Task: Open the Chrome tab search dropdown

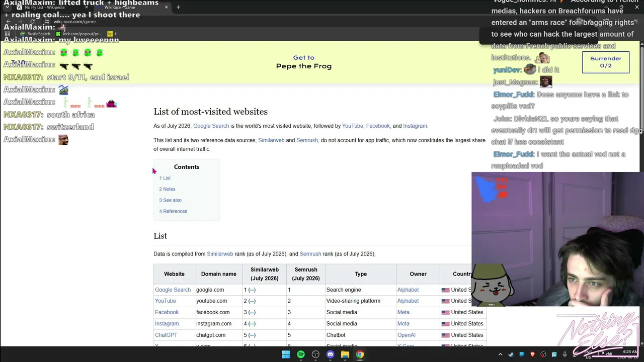Action: (x=7, y=7)
